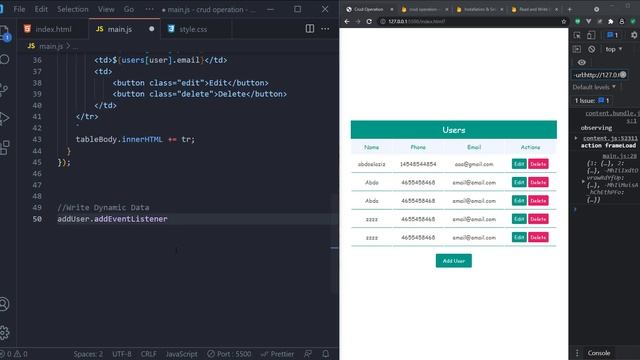Click line 50 addUser.addEventListener code

pos(112,219)
